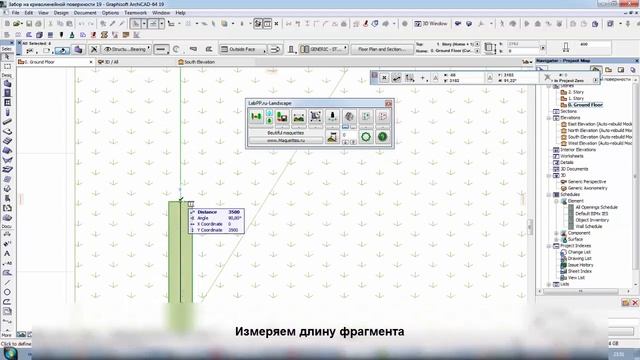The image size is (640, 360).
Task: Click LabPP gray globe icon
Action: [x=349, y=117]
